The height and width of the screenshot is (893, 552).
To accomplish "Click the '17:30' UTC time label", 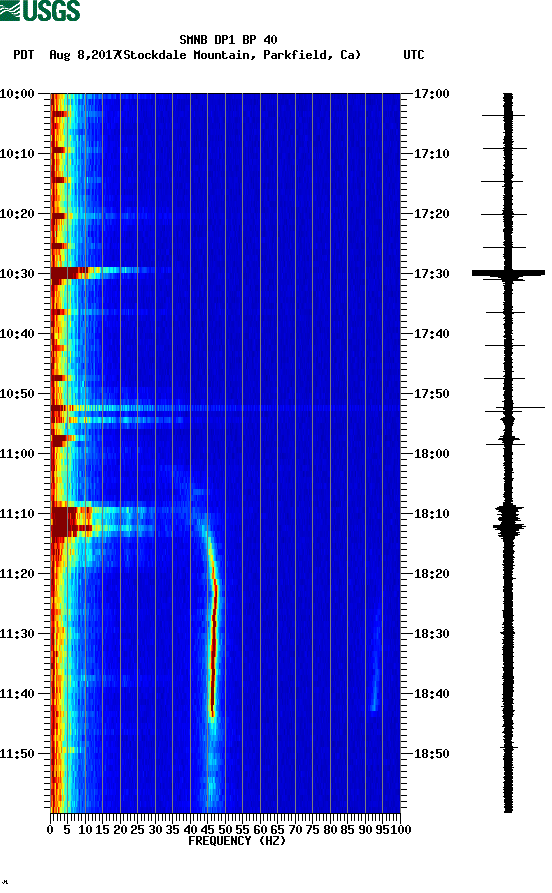I will [431, 273].
